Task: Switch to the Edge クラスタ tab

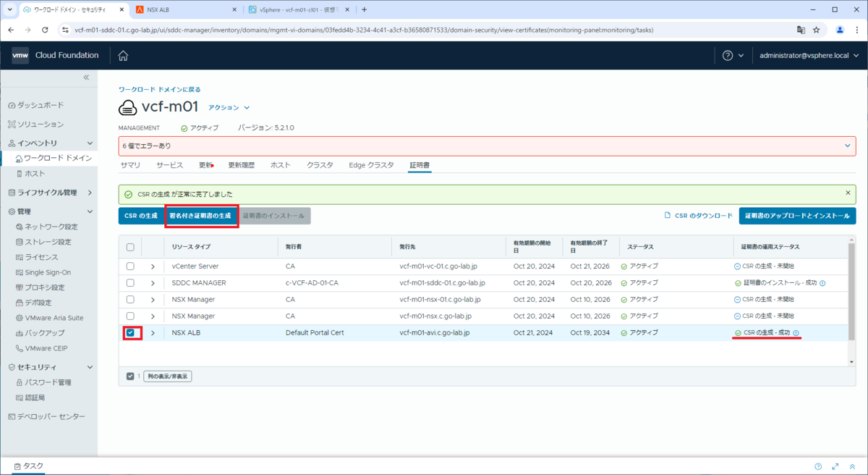Action: coord(371,165)
